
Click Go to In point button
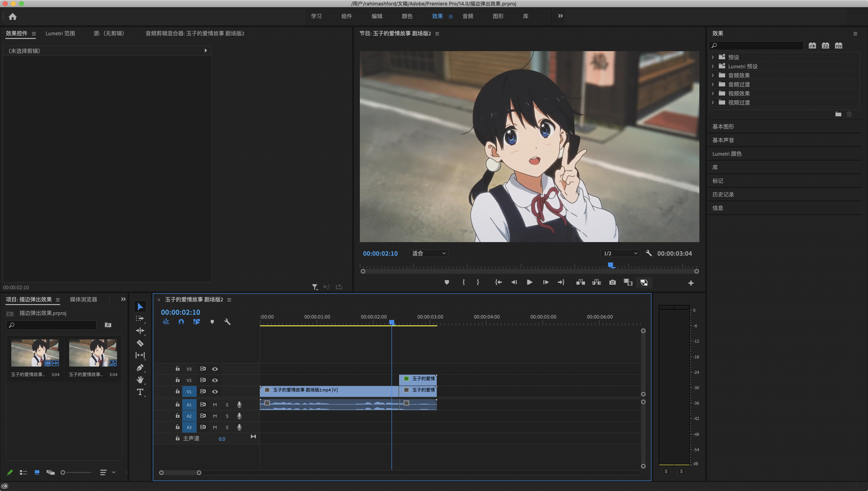[x=498, y=282]
